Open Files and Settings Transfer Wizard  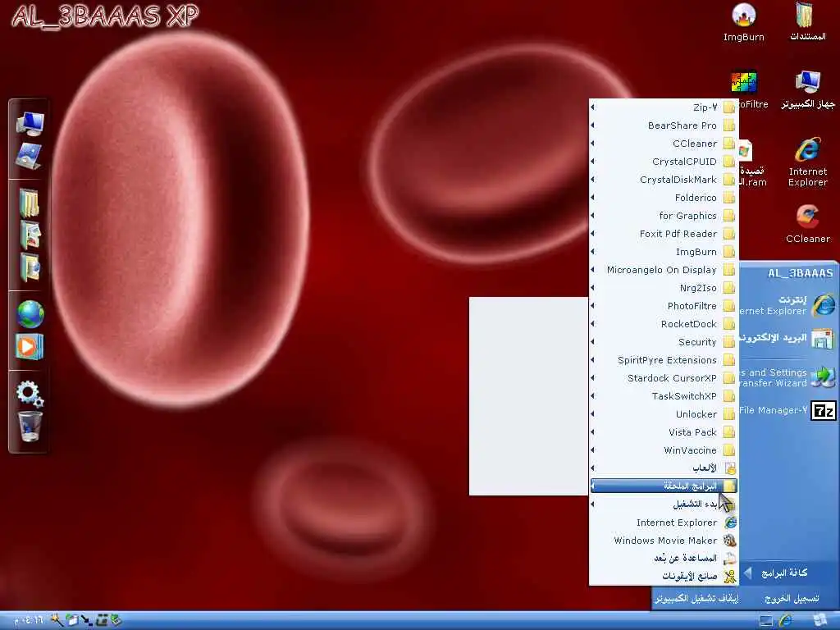pos(787,377)
